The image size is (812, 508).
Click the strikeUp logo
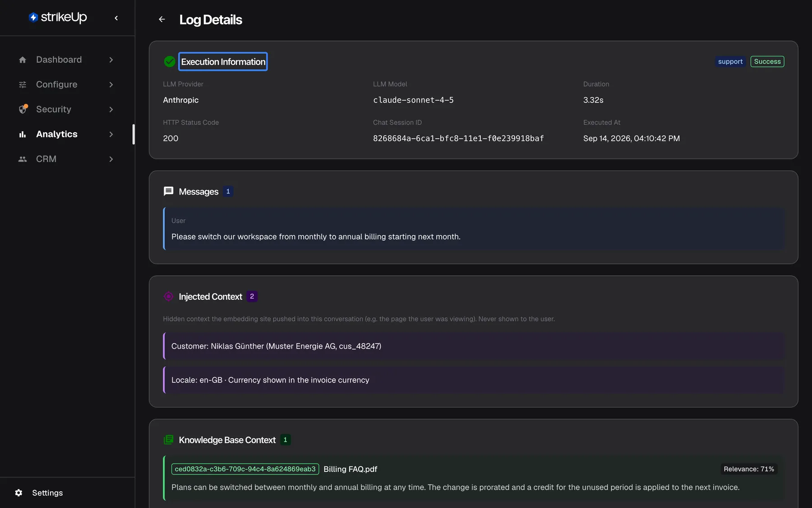point(58,17)
